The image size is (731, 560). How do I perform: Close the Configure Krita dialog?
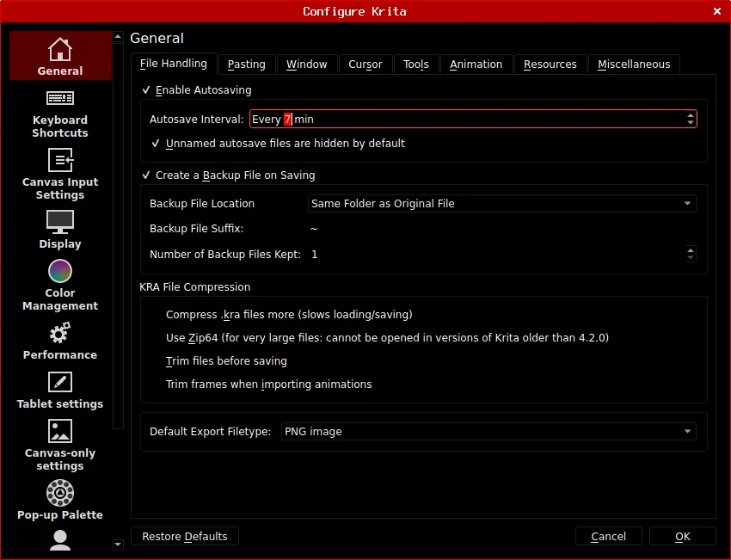pos(717,11)
